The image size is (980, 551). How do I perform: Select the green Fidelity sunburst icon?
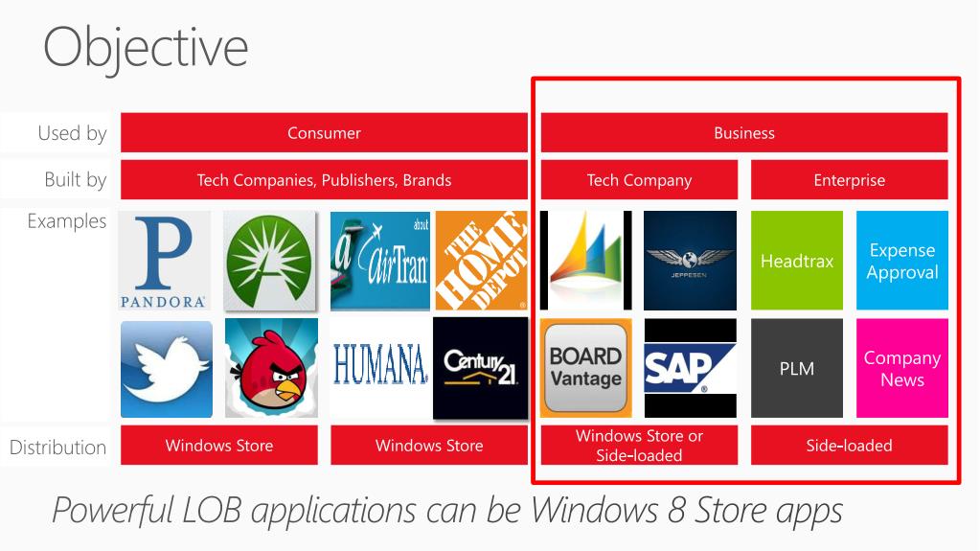point(270,261)
